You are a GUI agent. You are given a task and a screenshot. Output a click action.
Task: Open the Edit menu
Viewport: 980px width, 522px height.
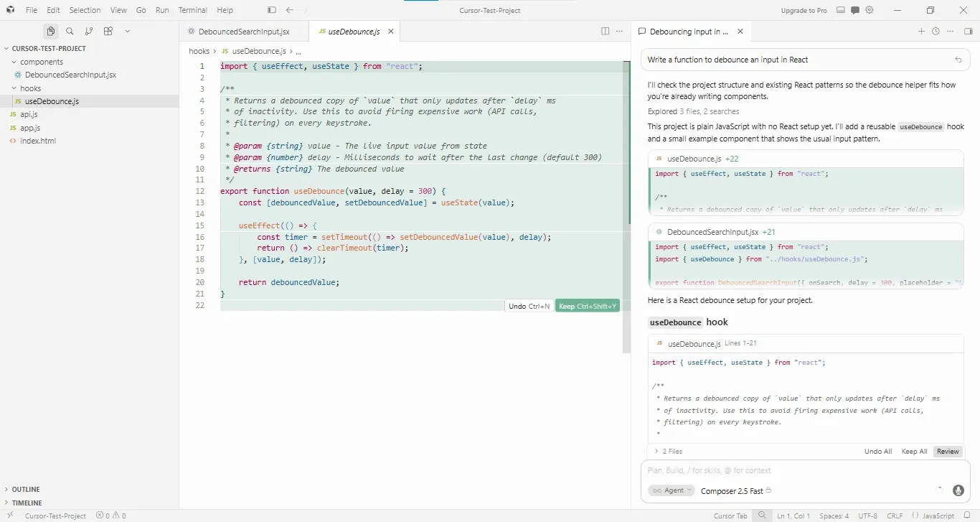pyautogui.click(x=54, y=10)
